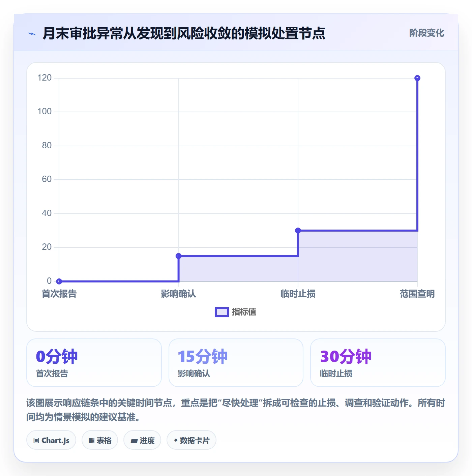The image size is (472, 476).
Task: Click the data point at 首次报告
Action: click(x=59, y=281)
